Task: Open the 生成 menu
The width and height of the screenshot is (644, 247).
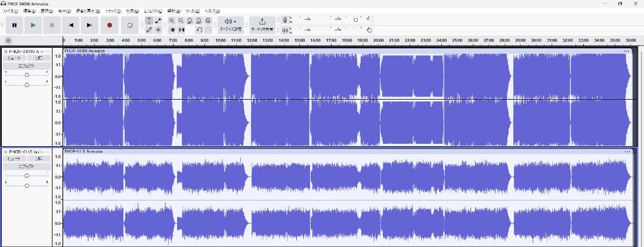Action: click(132, 11)
